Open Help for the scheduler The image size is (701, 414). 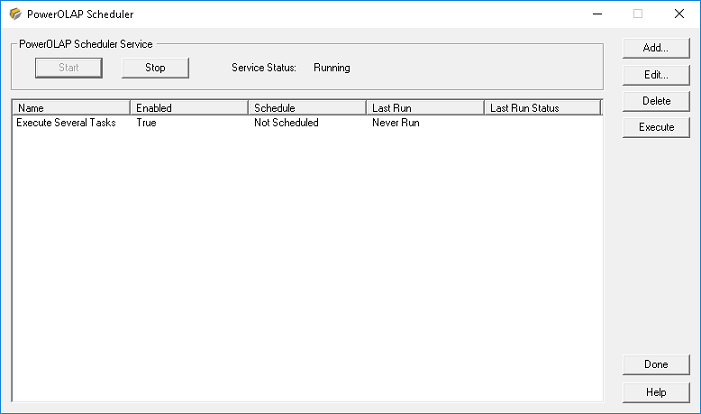coord(655,391)
